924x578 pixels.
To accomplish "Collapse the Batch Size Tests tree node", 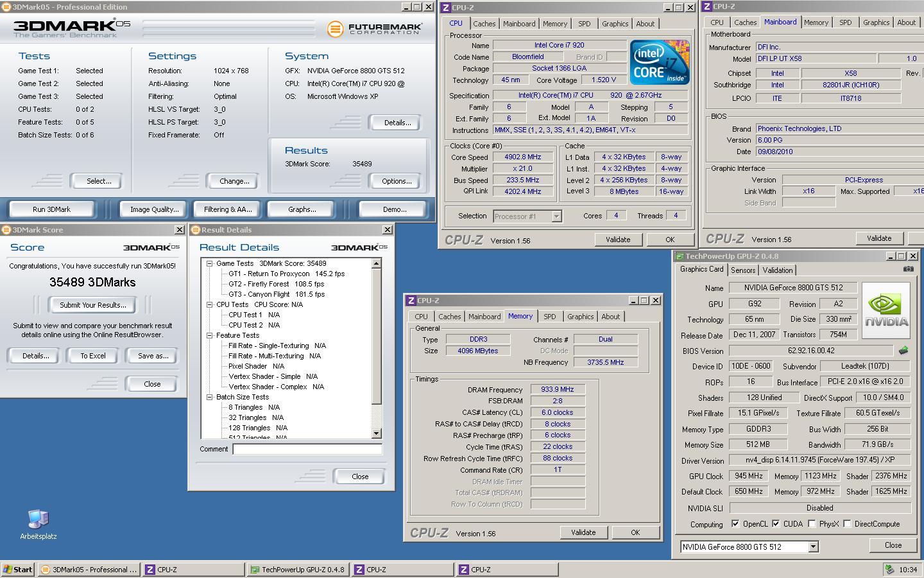I will coord(209,397).
